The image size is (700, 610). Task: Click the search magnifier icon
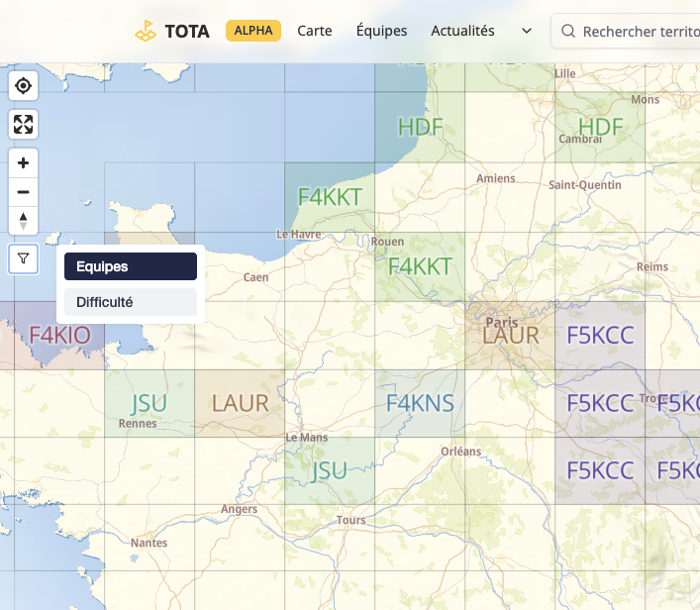pyautogui.click(x=568, y=32)
